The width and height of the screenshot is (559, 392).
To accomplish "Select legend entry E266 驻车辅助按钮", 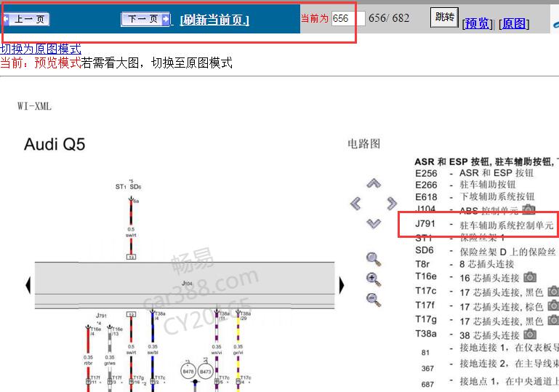I will 466,185.
